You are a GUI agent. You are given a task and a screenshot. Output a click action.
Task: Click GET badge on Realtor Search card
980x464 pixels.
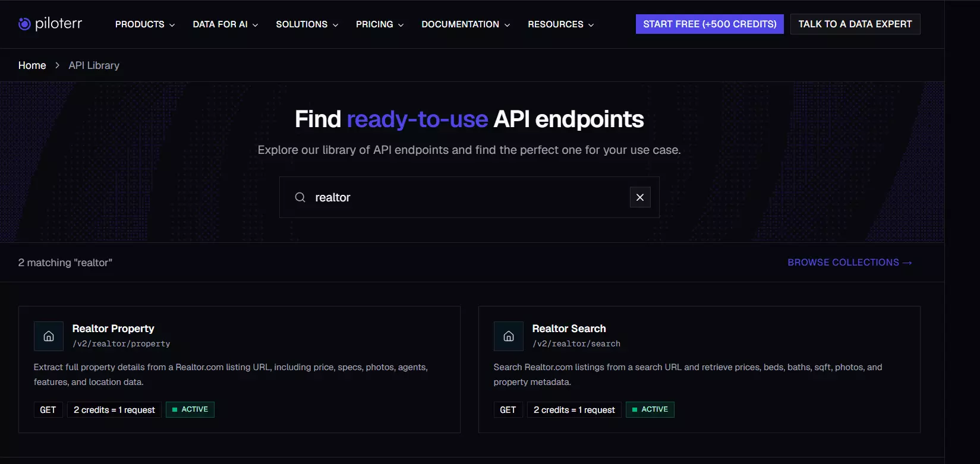[x=508, y=410]
